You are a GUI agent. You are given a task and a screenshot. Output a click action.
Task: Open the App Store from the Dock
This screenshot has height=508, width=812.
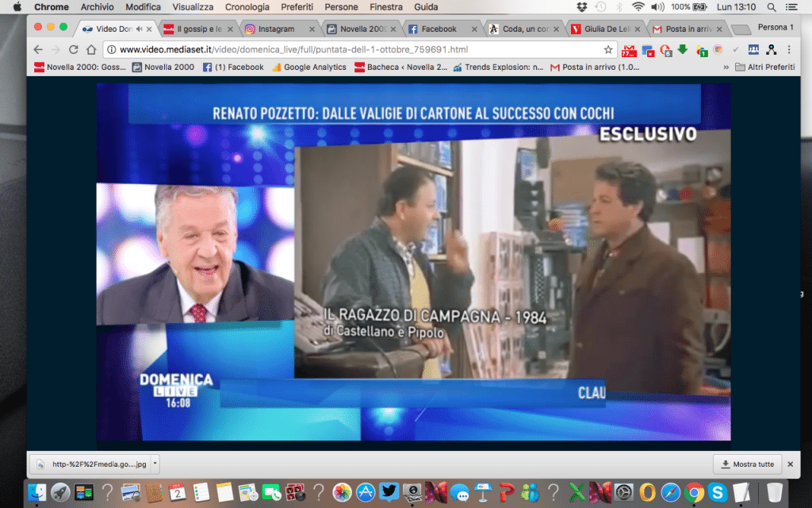[366, 492]
